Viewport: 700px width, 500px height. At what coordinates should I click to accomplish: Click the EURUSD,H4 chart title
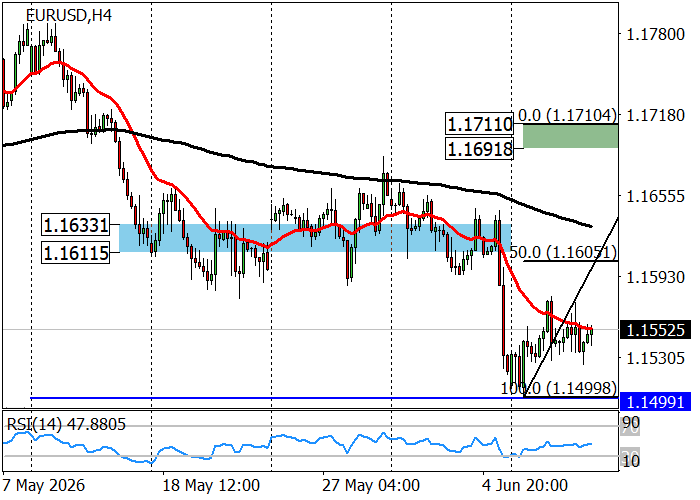pyautogui.click(x=69, y=16)
